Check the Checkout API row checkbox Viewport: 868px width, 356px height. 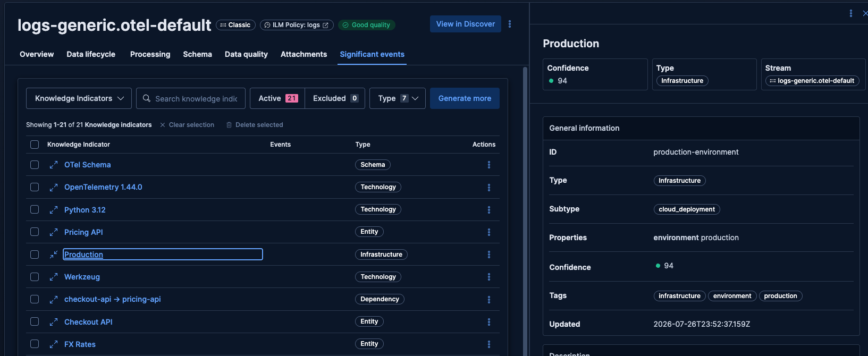coord(35,321)
